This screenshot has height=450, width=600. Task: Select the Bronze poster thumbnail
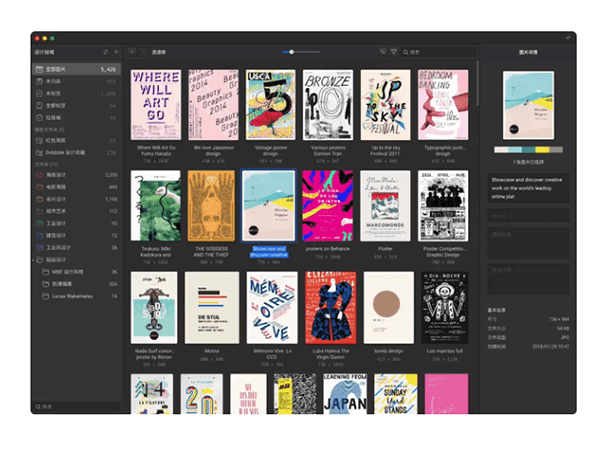pyautogui.click(x=328, y=104)
